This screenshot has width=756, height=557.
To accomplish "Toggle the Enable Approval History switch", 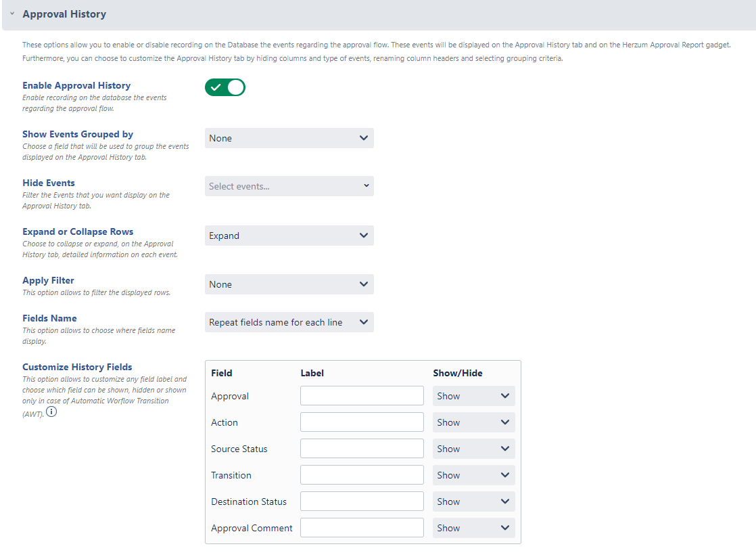I will pos(225,87).
